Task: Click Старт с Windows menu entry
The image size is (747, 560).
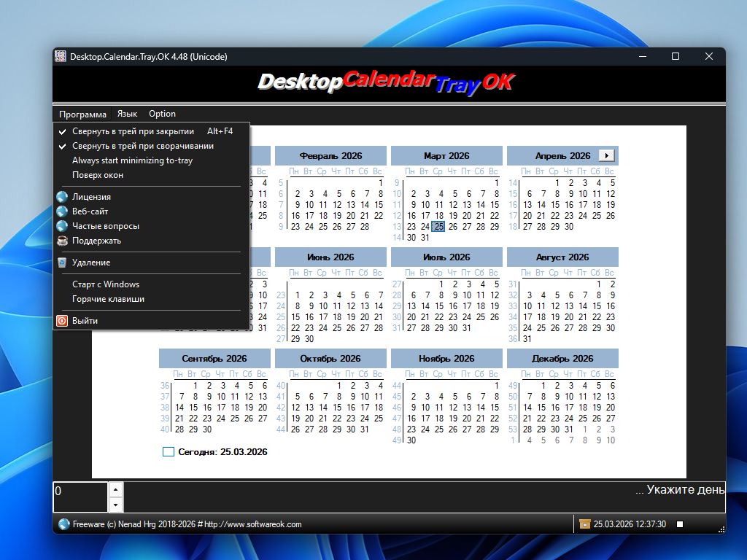Action: [x=106, y=284]
